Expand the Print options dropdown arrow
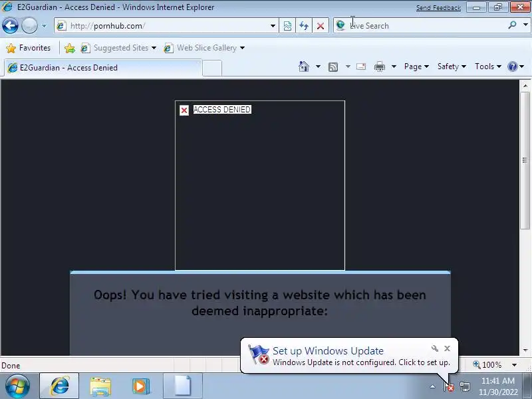 click(x=394, y=66)
